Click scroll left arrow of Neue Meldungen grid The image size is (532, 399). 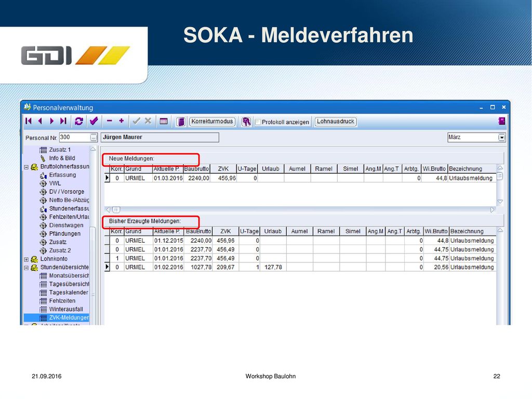(x=108, y=210)
